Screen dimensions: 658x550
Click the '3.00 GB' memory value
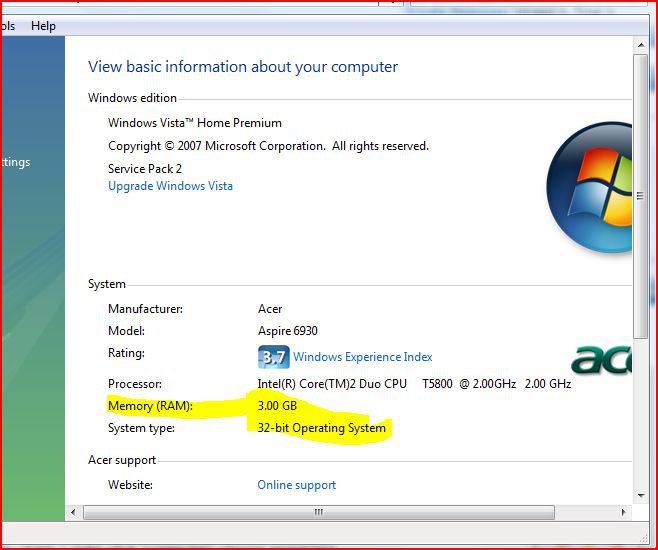pos(277,406)
